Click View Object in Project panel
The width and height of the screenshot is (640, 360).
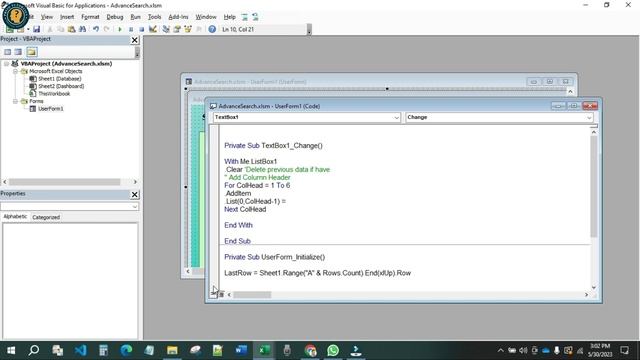[18, 52]
